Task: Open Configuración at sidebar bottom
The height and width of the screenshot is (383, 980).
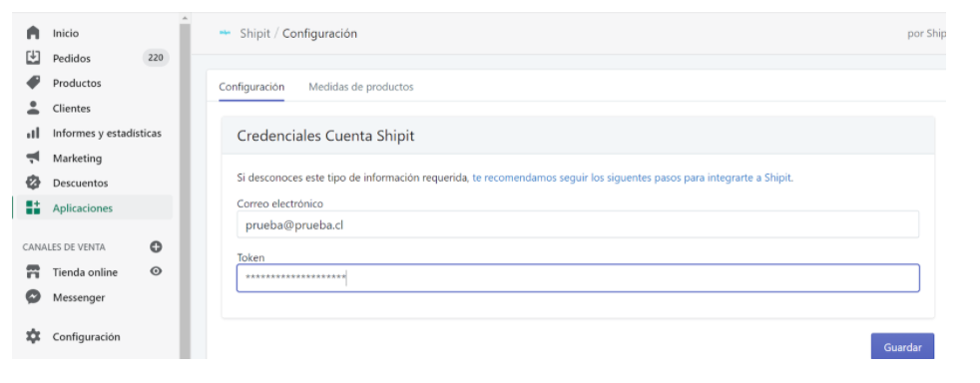Action: click(x=86, y=337)
